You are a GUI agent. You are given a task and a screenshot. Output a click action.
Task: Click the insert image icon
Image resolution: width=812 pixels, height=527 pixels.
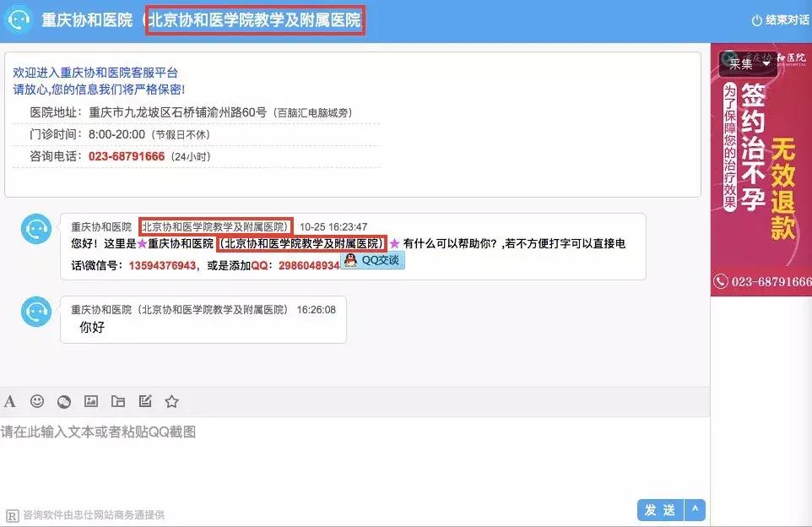[93, 401]
